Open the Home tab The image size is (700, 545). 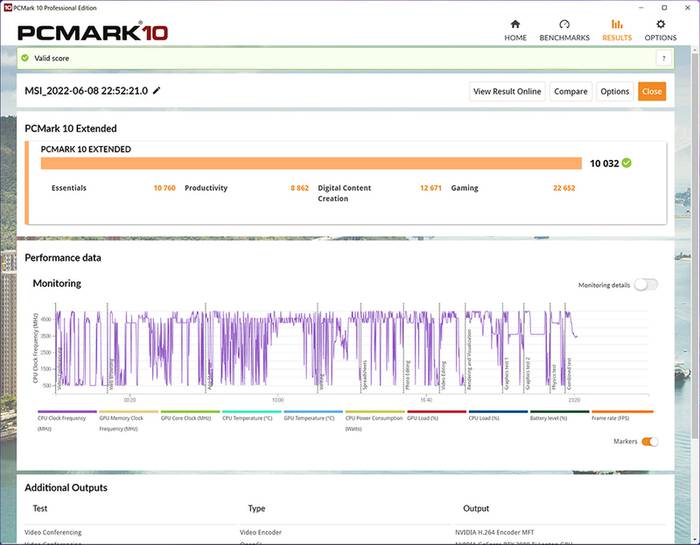pyautogui.click(x=515, y=30)
